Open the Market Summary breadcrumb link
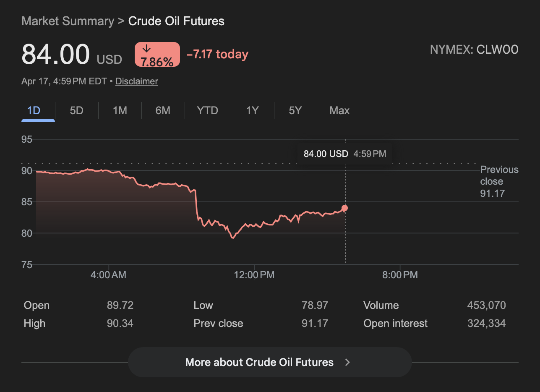This screenshot has height=392, width=540. (68, 21)
